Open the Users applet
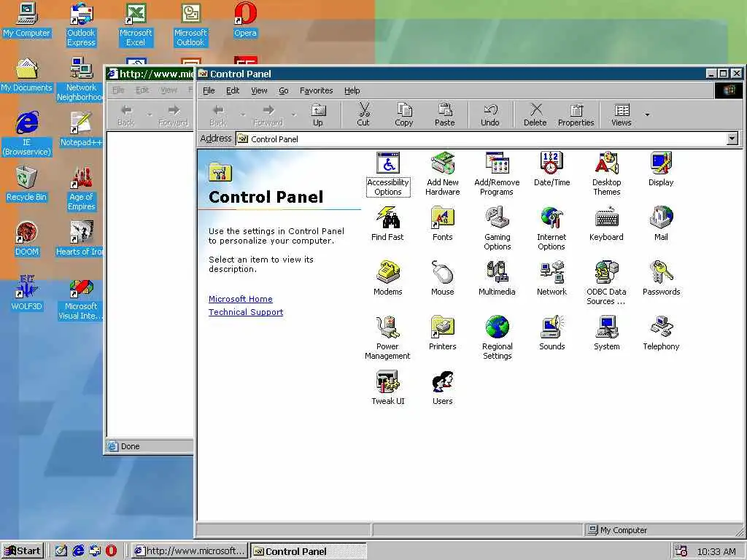Screen dimensions: 747x560 [443, 389]
